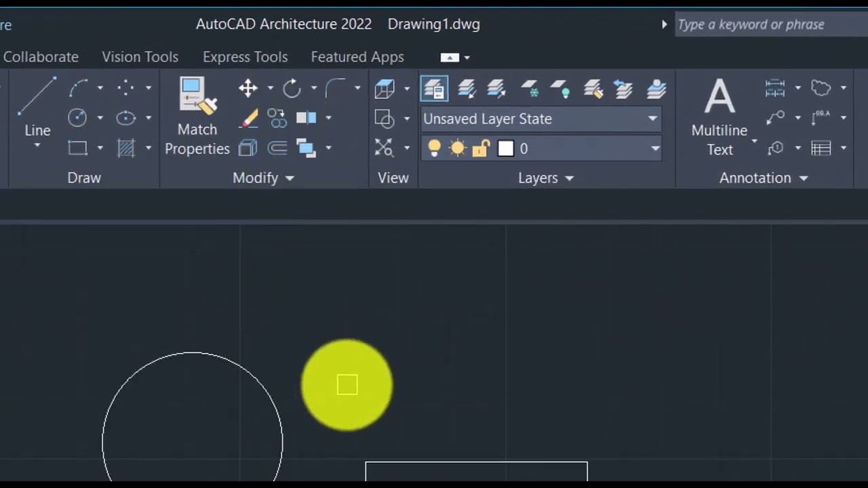
Task: Click layer 0 white color swatch
Action: (x=506, y=148)
